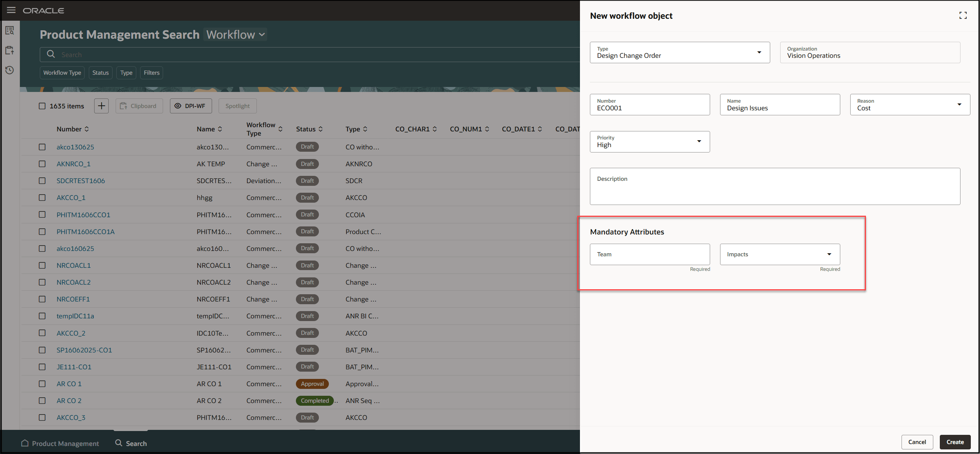Screen dimensions: 980x454
Task: Open the NRCOACL1 workflow link
Action: (x=73, y=265)
